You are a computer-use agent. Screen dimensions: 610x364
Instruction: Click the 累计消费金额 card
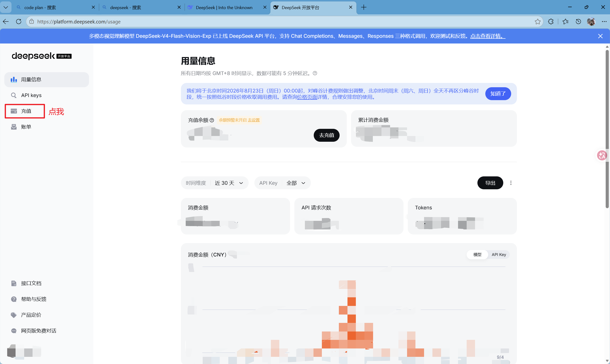[434, 129]
